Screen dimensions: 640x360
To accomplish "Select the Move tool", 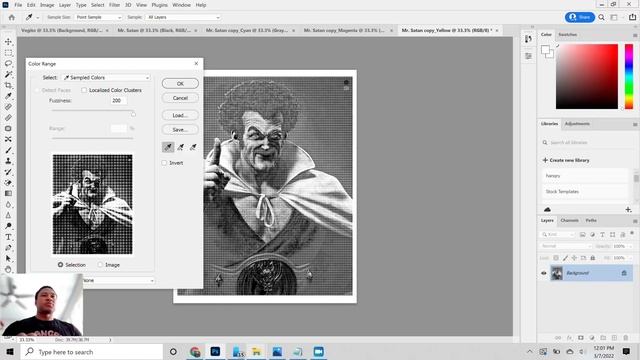I will 8,42.
